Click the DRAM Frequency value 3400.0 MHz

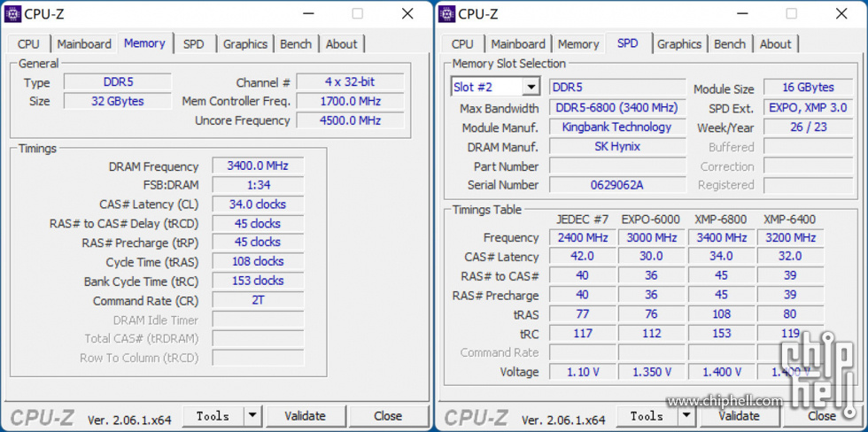(x=258, y=166)
